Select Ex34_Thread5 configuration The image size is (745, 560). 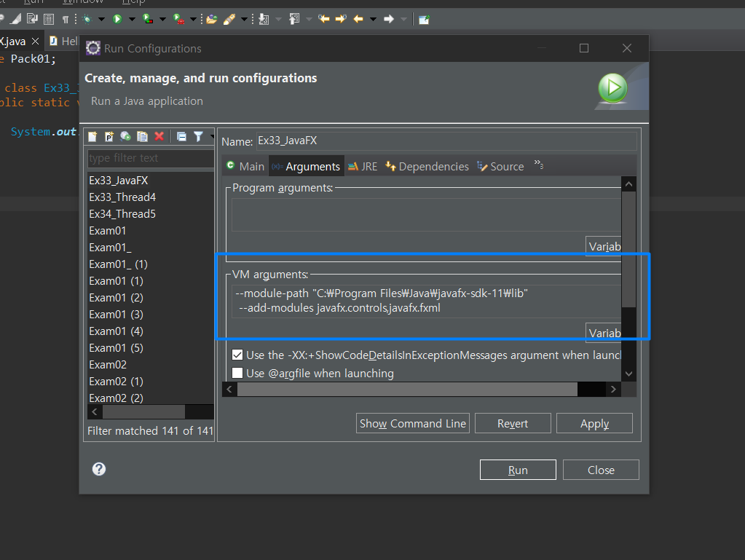(x=122, y=214)
